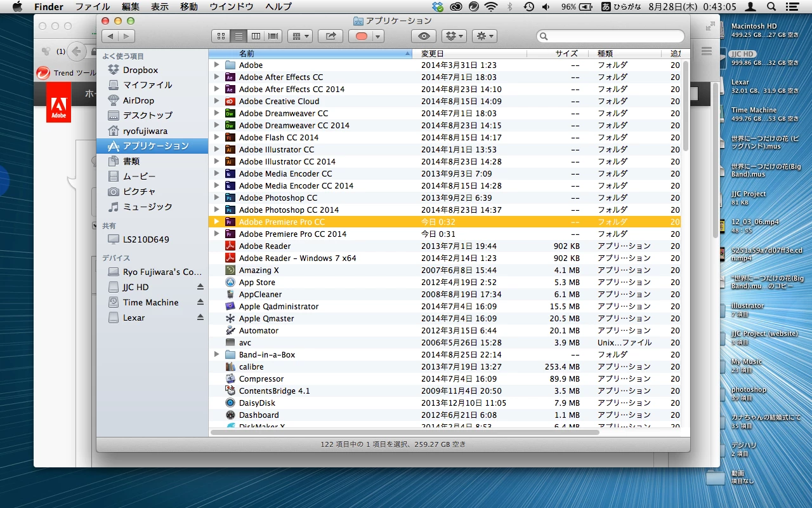
Task: Open the ファイル menu
Action: pyautogui.click(x=93, y=7)
